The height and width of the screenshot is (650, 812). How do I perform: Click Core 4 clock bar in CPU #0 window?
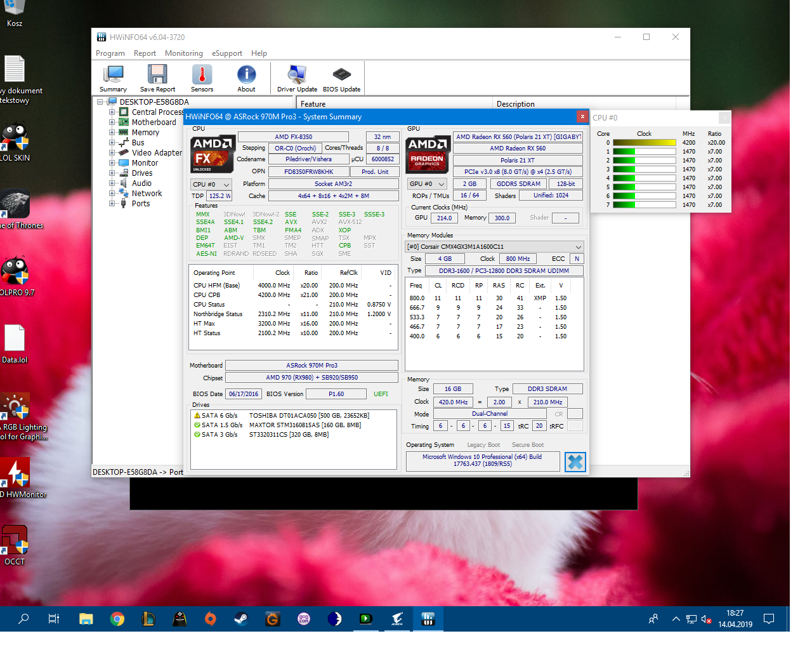point(645,178)
